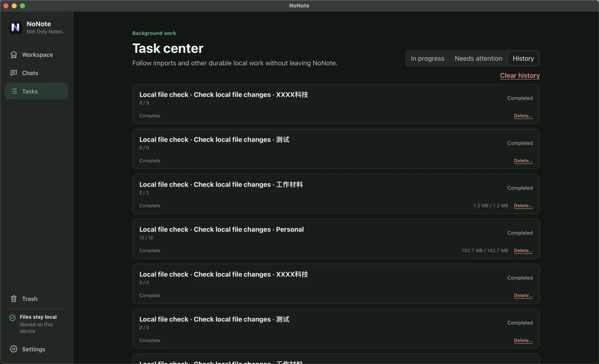Click the "102.7 MB / 102.7 MB" size value
599x364 pixels.
[485, 251]
